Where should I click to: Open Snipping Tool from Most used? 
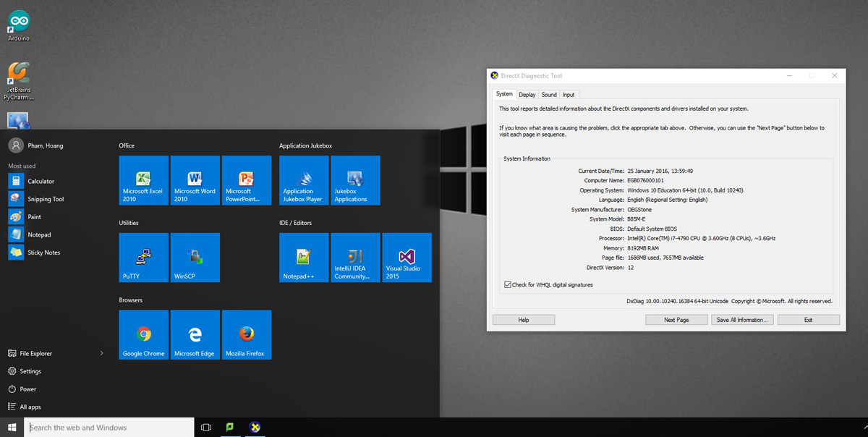tap(46, 199)
